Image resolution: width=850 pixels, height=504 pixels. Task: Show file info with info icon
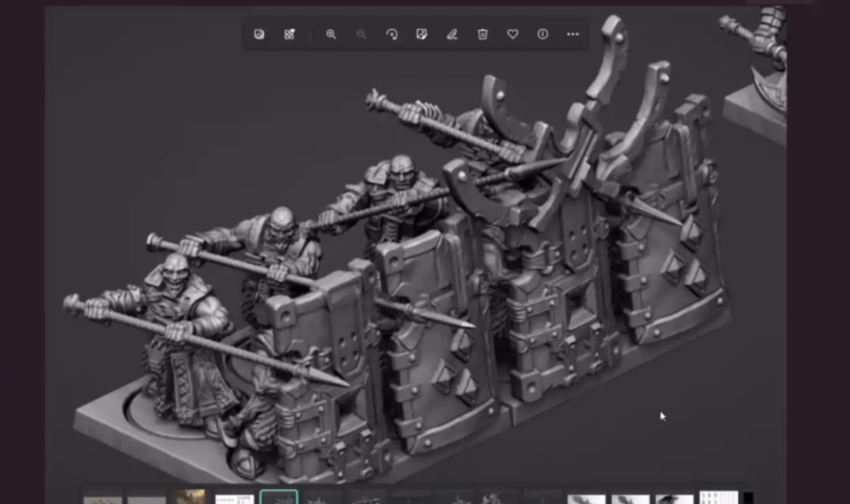(543, 35)
